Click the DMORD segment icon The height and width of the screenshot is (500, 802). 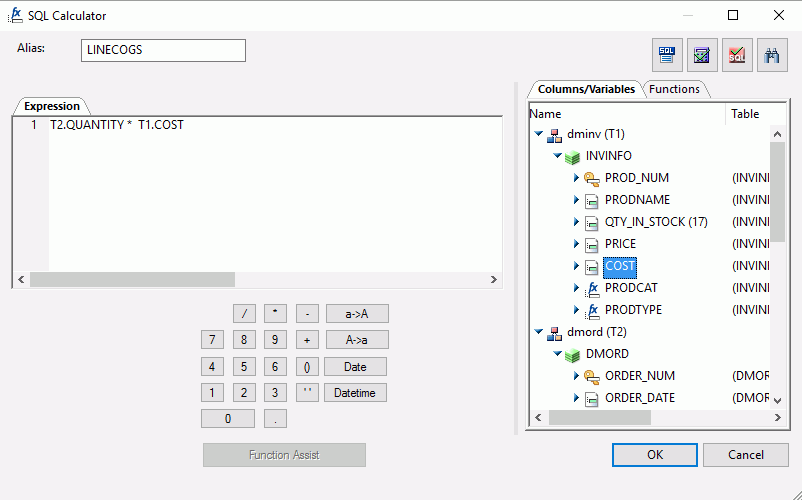[573, 355]
